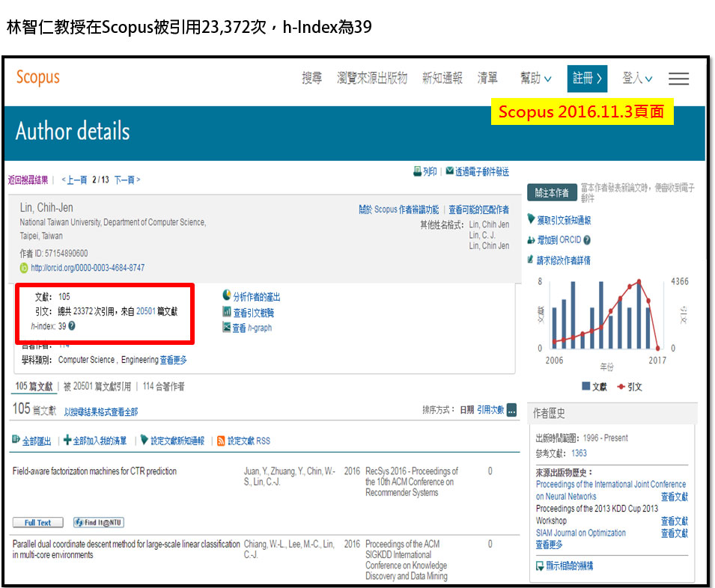Go to previous author with 上一頁
This screenshot has width=715, height=588.
[x=74, y=180]
